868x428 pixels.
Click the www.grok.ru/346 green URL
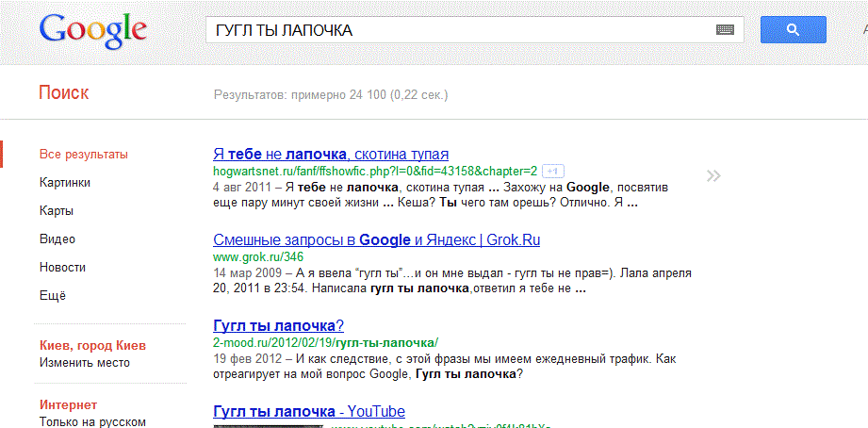[258, 256]
